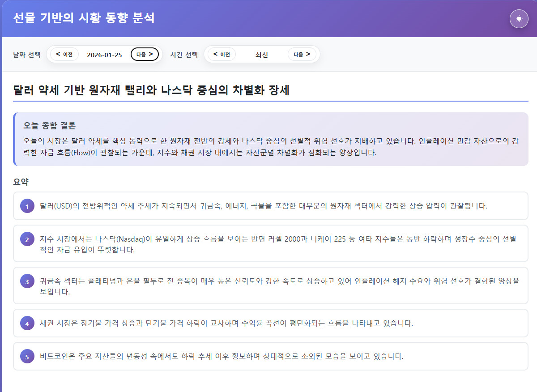
Task: Click the '선물 기반의 시황 동향 분석' page title
Action: pyautogui.click(x=84, y=18)
